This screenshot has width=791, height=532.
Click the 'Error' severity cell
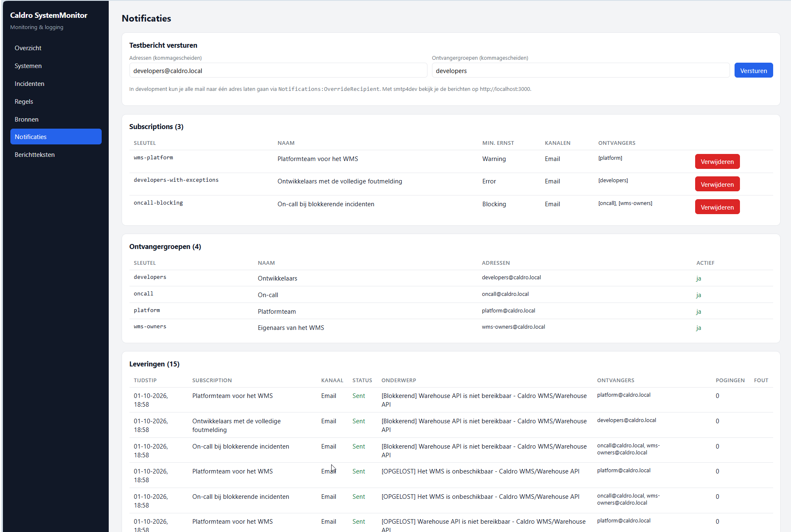coord(489,181)
